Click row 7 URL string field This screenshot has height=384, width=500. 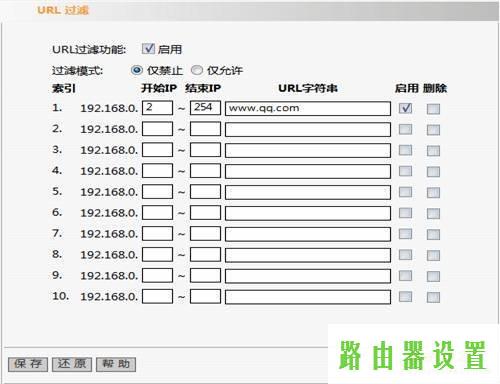click(x=308, y=234)
